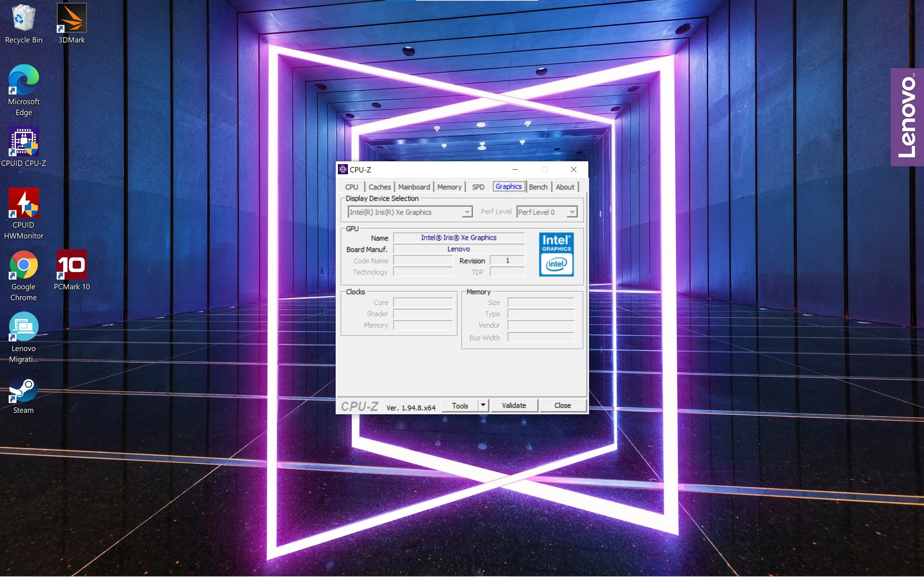Image resolution: width=924 pixels, height=577 pixels.
Task: Click the Board Manuf. Lenovo field
Action: pyautogui.click(x=459, y=249)
